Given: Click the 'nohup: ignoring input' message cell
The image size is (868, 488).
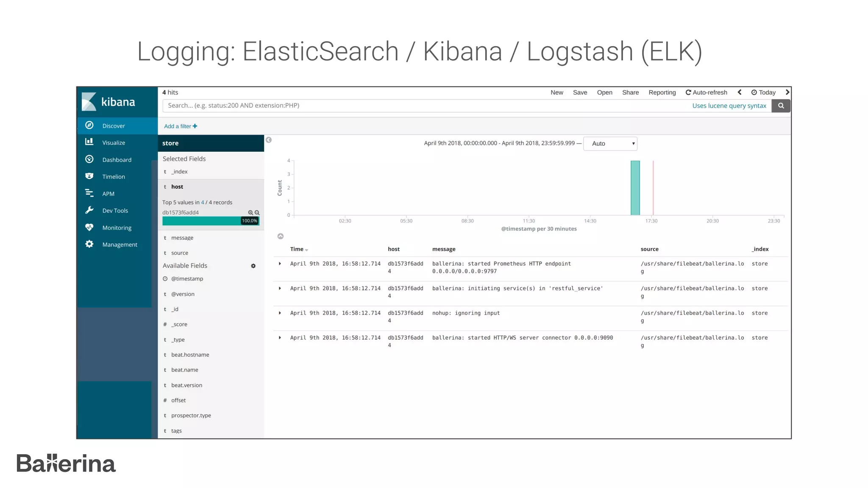Looking at the screenshot, I should coord(466,313).
